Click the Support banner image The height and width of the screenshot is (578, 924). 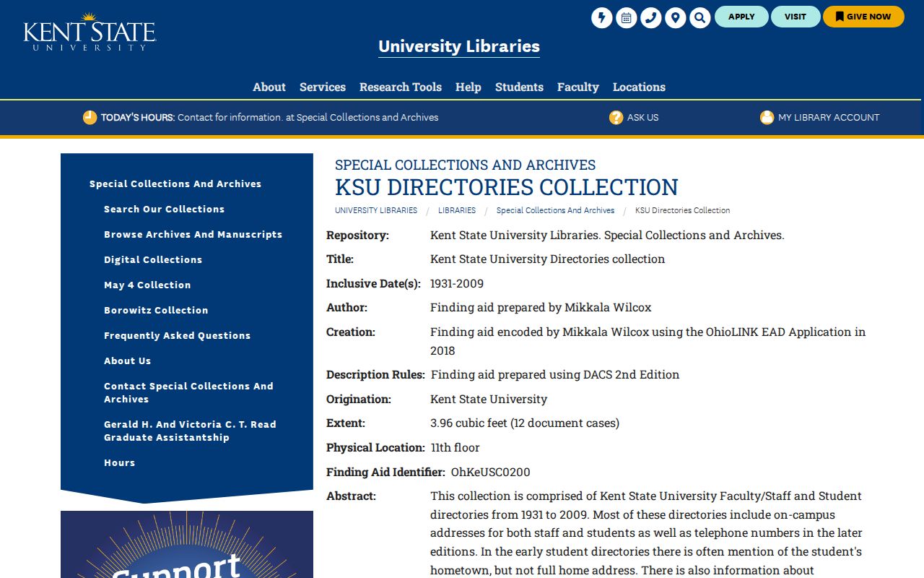click(x=187, y=544)
